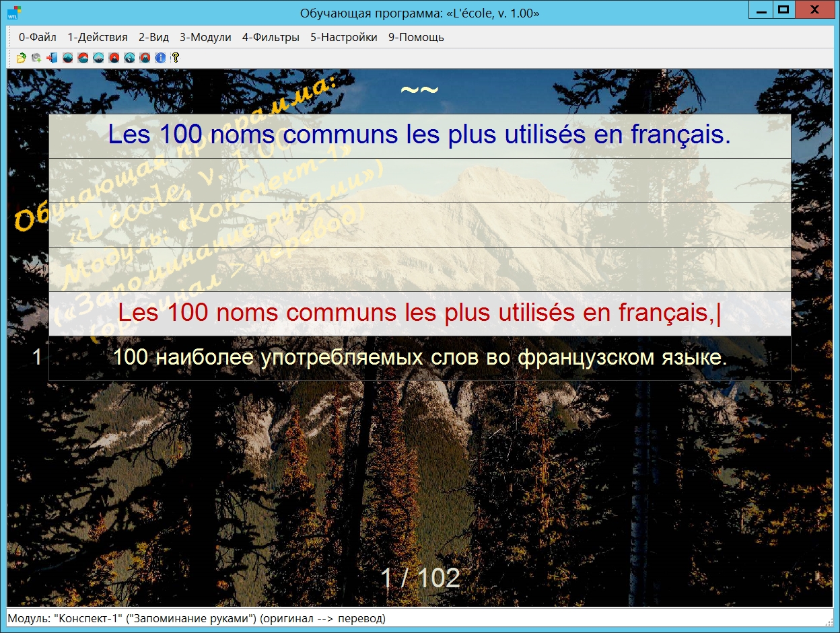Select the sixth mountain module icon
This screenshot has height=633, width=840.
145,58
